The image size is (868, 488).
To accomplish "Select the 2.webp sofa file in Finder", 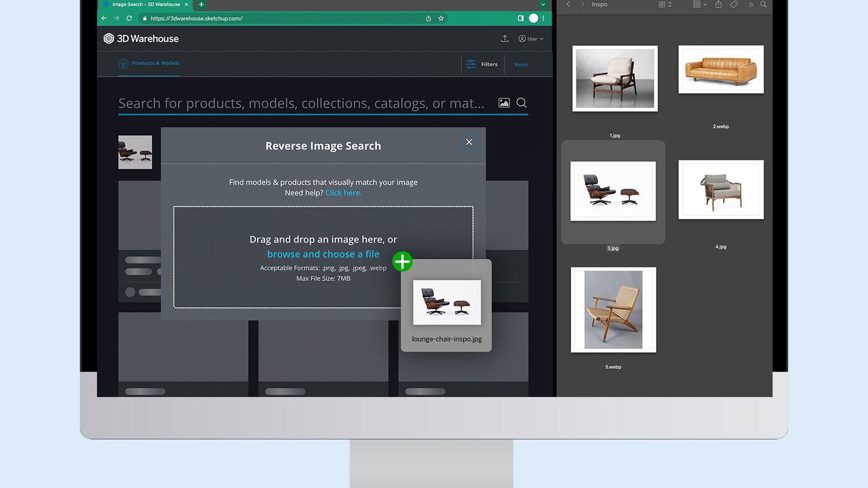I will tap(721, 69).
